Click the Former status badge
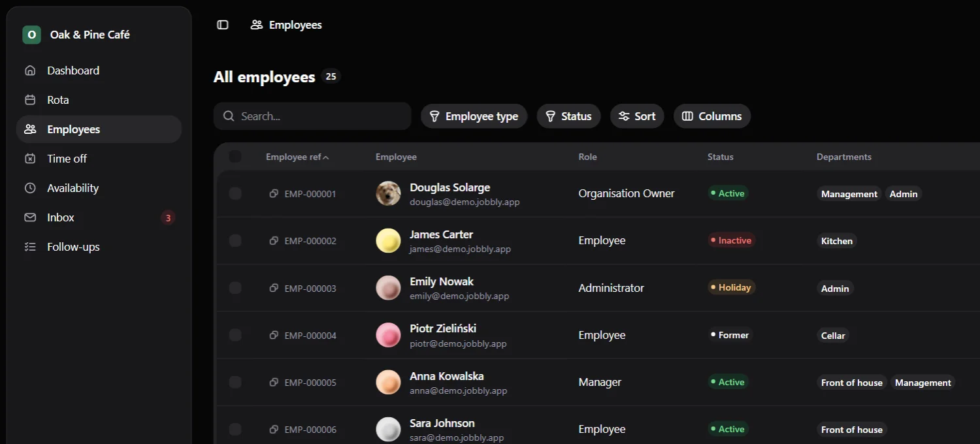The width and height of the screenshot is (980, 444). click(x=730, y=335)
